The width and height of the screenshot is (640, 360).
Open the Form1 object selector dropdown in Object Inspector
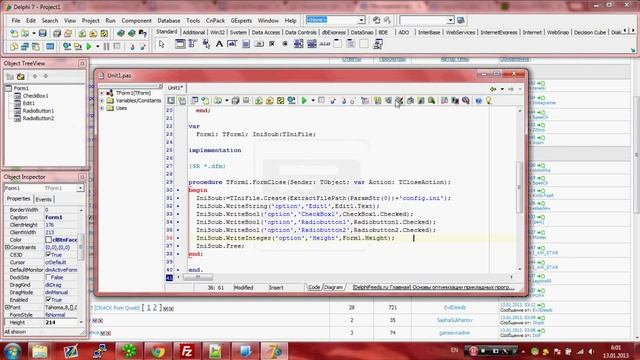click(x=80, y=188)
